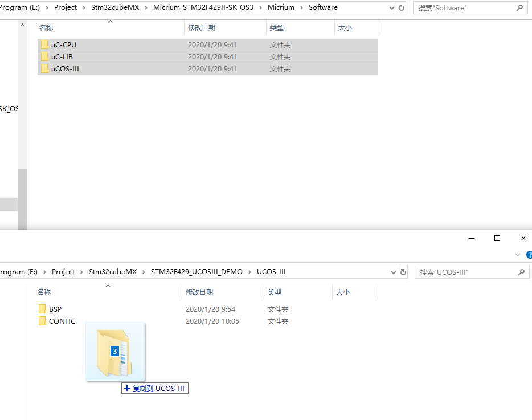Image resolution: width=532 pixels, height=420 pixels.
Task: Go to Micrium_STM32F429II-SK_OS3 breadcrumb
Action: pos(203,7)
